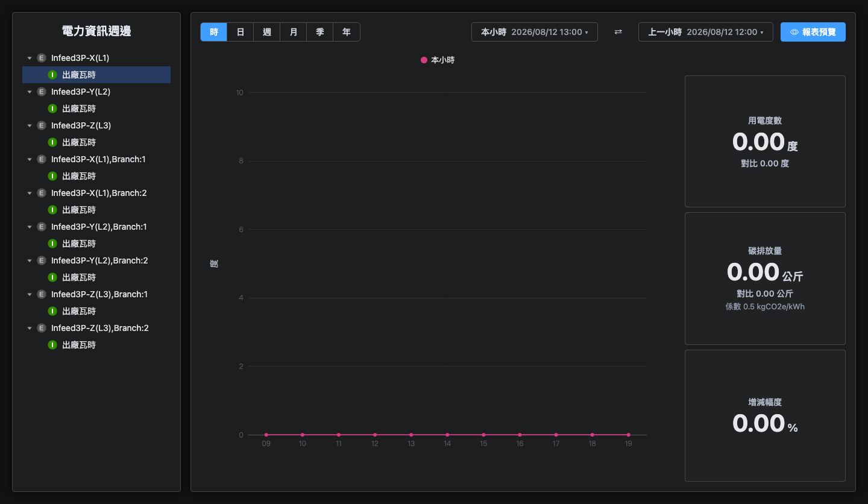
Task: Open the 本小時 2026/08/12 13:00 dropdown
Action: point(535,32)
